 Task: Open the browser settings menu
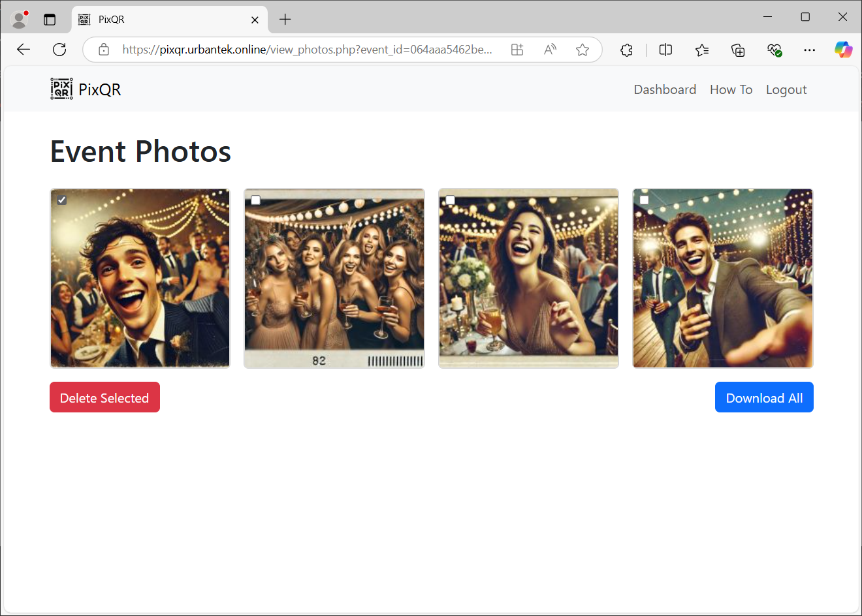[x=809, y=50]
